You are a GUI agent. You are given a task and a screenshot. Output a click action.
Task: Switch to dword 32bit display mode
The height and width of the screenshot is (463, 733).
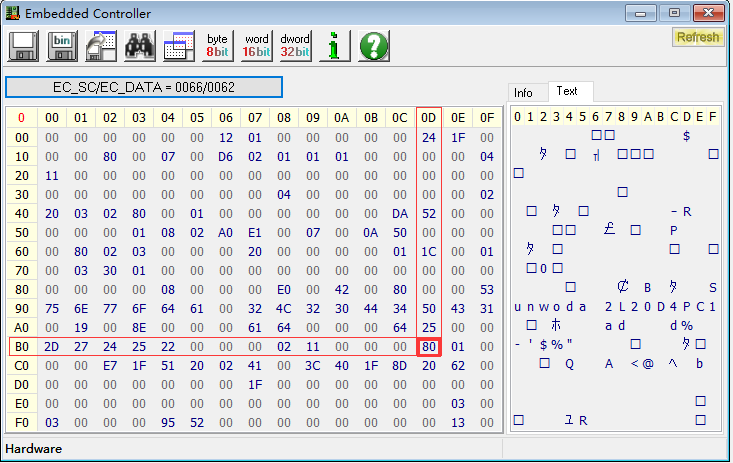(295, 45)
